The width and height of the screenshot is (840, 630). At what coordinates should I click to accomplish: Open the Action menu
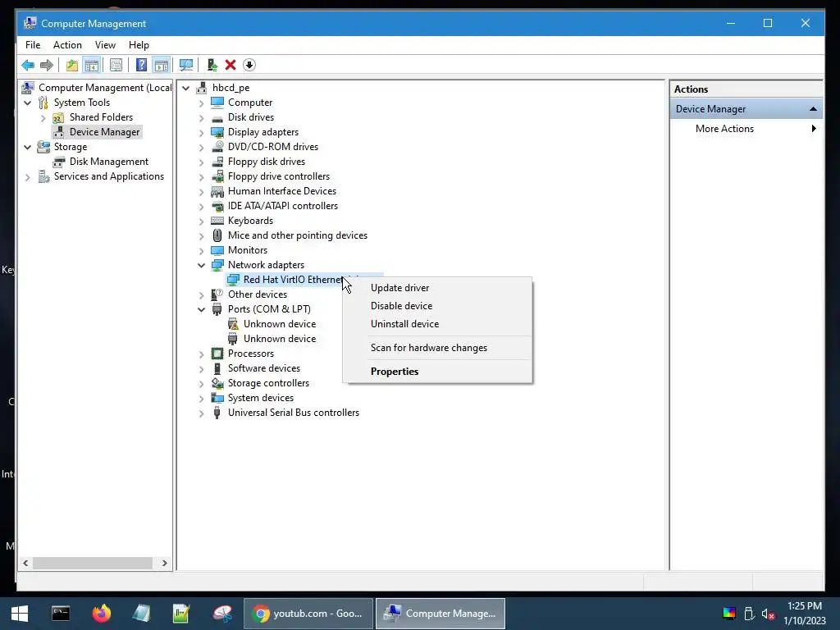tap(67, 45)
